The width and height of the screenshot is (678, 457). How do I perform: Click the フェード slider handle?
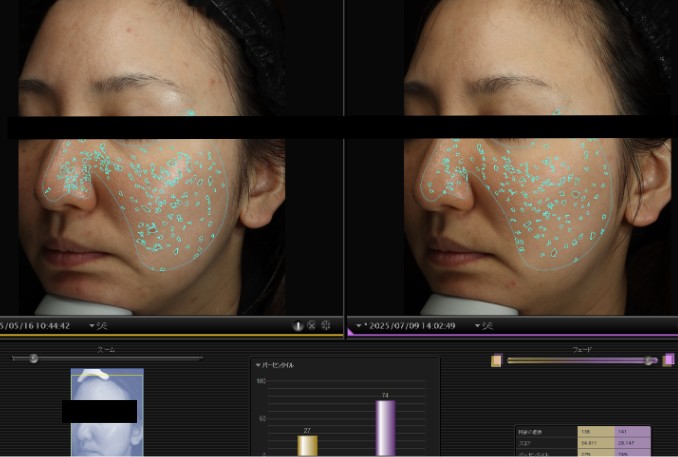tap(650, 360)
